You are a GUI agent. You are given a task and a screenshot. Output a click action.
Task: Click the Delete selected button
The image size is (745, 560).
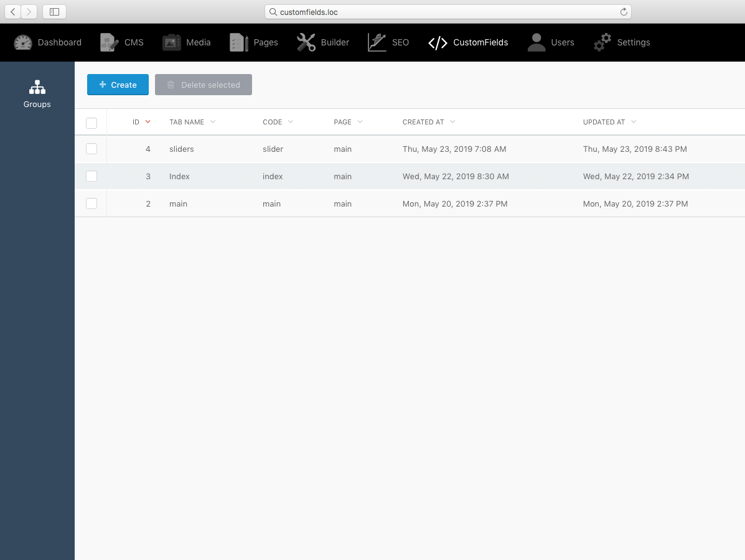coord(204,85)
